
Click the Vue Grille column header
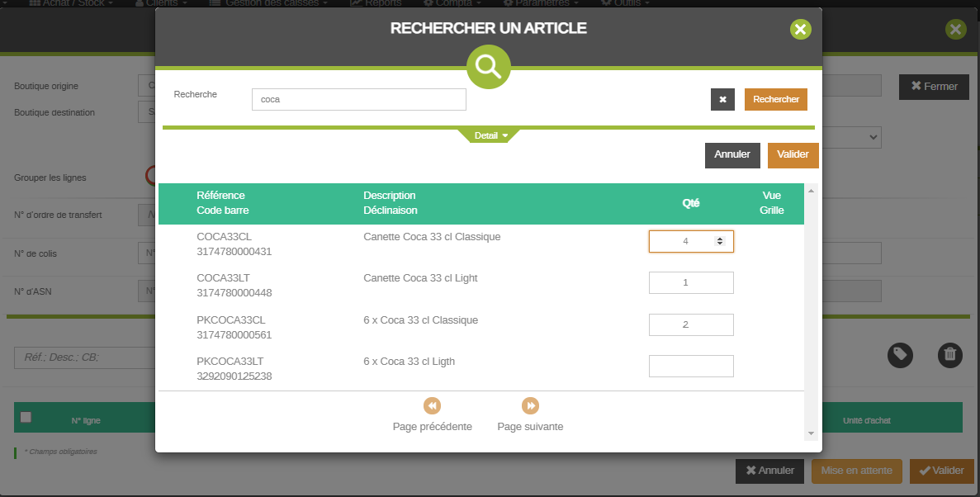coord(772,202)
